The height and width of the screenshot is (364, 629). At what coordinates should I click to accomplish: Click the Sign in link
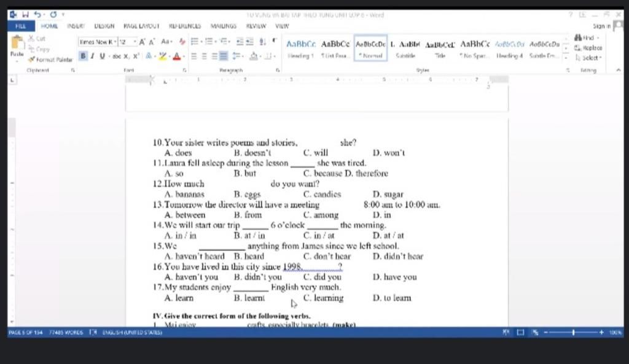pyautogui.click(x=601, y=26)
